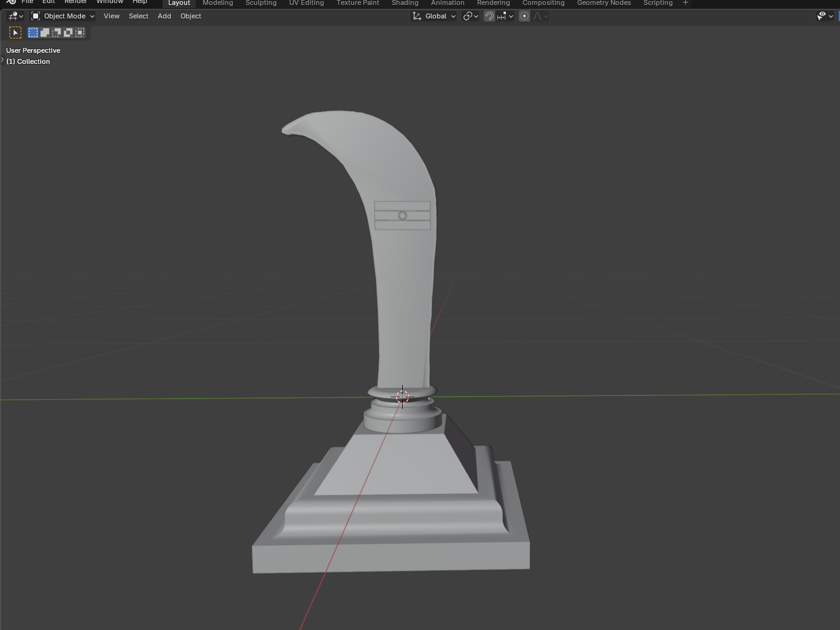Switch to the Compositing workspace tab

543,3
